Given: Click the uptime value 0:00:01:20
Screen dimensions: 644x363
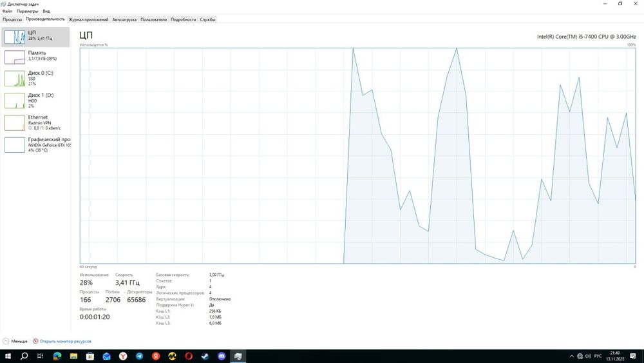Looking at the screenshot, I should [x=95, y=317].
